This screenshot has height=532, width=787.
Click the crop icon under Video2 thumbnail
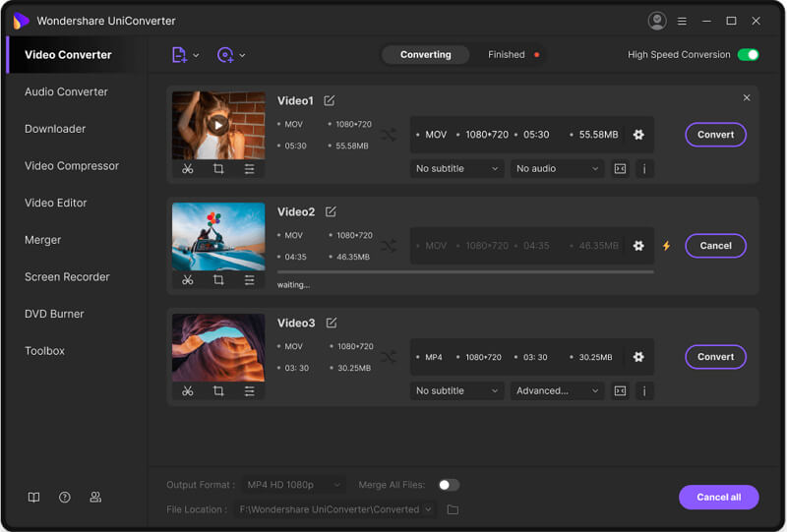click(218, 280)
